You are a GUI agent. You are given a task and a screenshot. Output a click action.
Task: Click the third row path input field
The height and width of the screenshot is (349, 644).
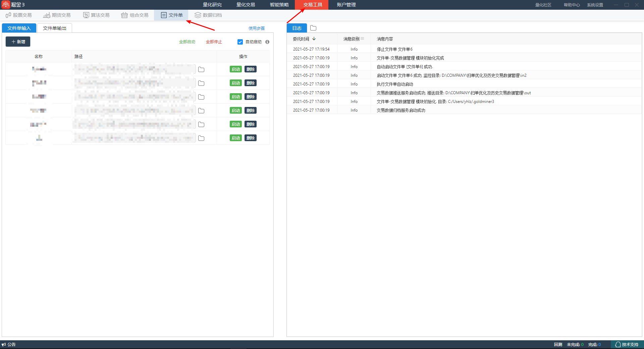click(x=134, y=97)
